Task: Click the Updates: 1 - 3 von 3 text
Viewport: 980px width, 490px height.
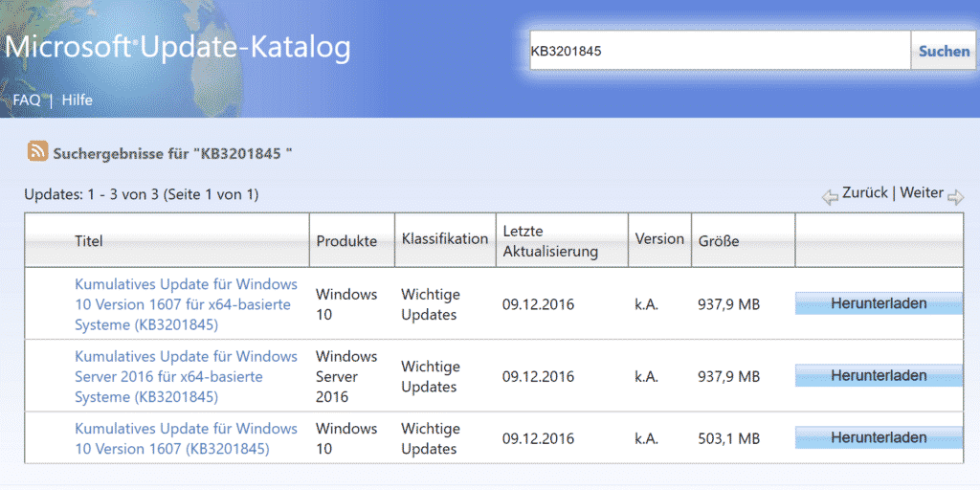Action: (x=142, y=194)
